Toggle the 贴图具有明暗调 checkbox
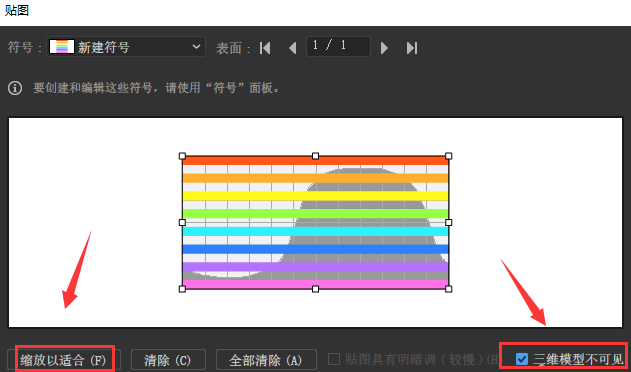The image size is (631, 372). click(x=334, y=359)
